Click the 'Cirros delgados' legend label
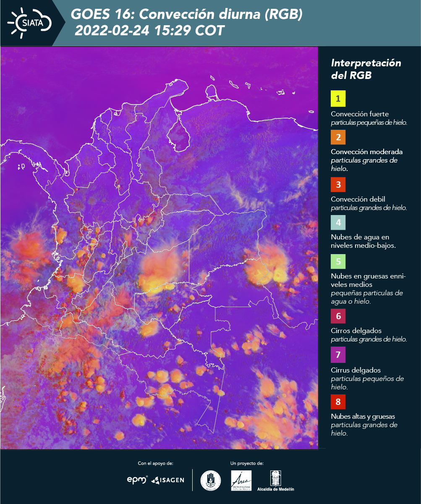 tap(356, 331)
